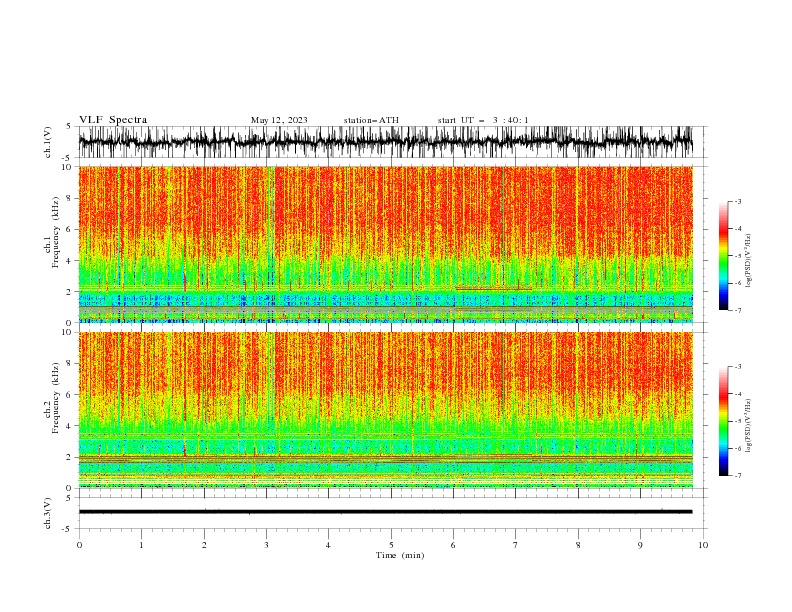Click the 'ch.3(V)' waveform axis label
792x612 pixels.
click(48, 513)
